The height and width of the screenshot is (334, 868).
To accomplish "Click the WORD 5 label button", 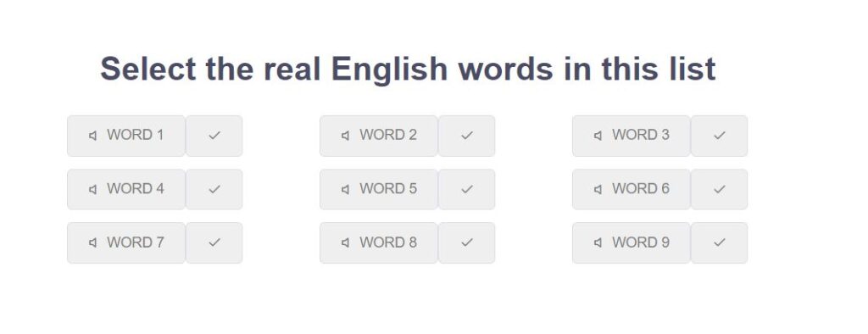I will (x=379, y=189).
